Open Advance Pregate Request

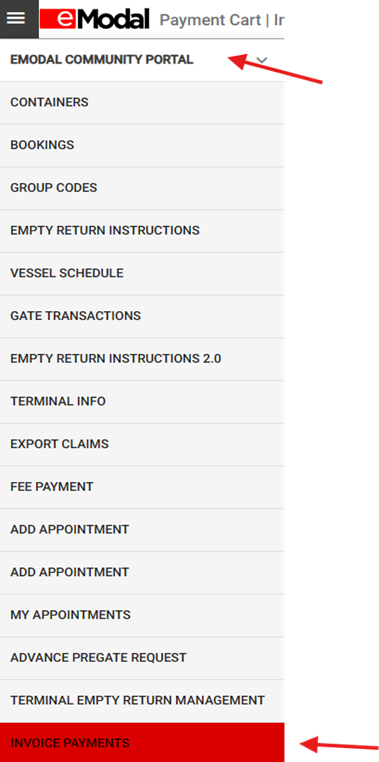click(x=142, y=658)
